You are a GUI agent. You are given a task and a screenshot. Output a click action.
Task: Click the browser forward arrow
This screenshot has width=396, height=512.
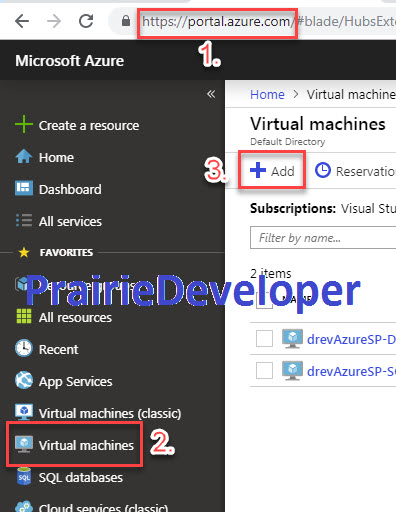click(x=54, y=21)
